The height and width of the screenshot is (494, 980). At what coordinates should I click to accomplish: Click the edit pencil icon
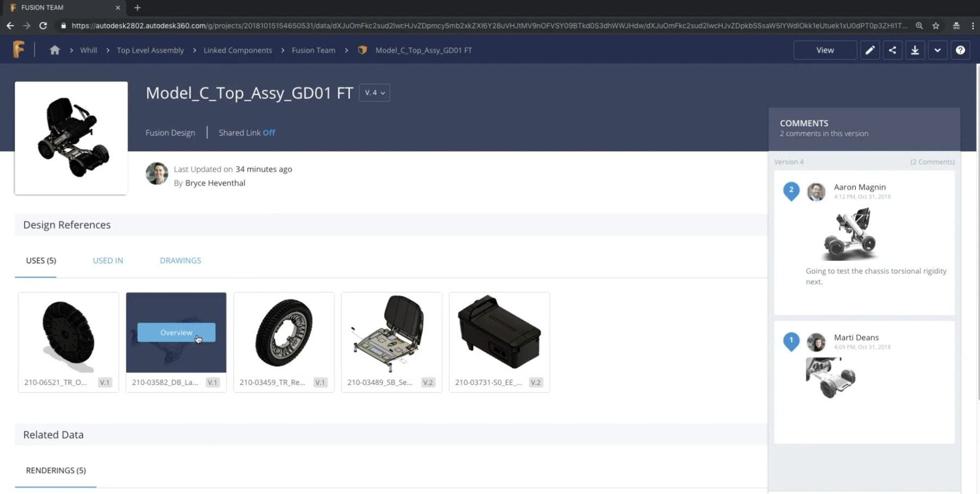(870, 50)
